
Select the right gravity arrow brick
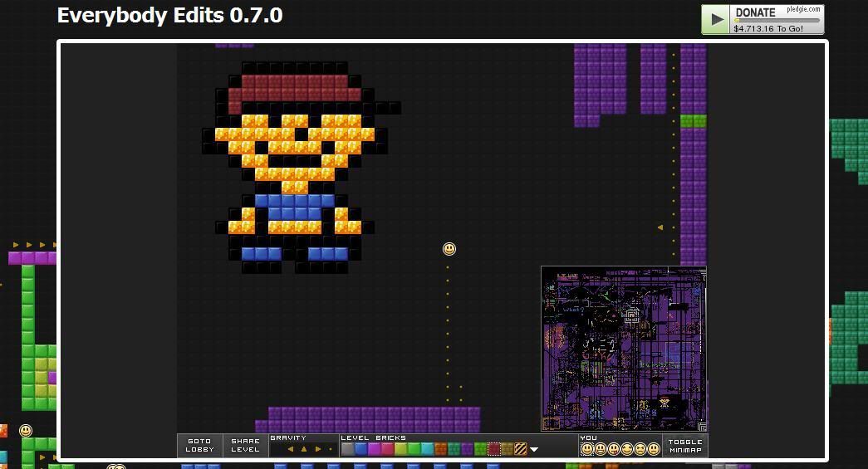click(x=318, y=449)
